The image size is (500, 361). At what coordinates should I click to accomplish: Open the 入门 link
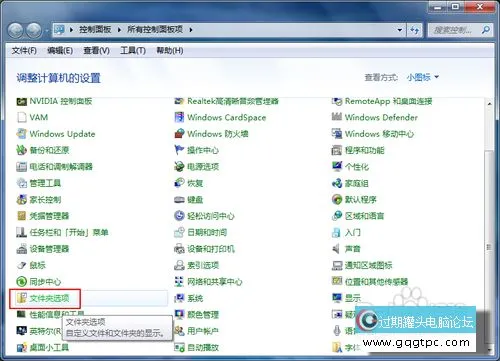click(x=353, y=232)
